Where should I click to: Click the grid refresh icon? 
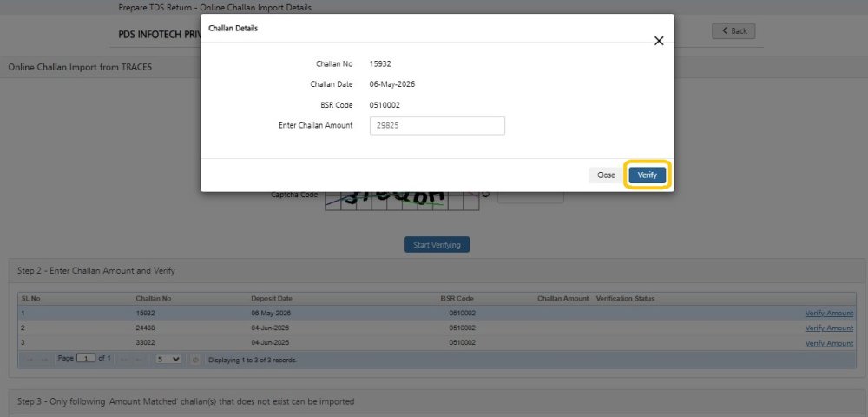(x=194, y=360)
